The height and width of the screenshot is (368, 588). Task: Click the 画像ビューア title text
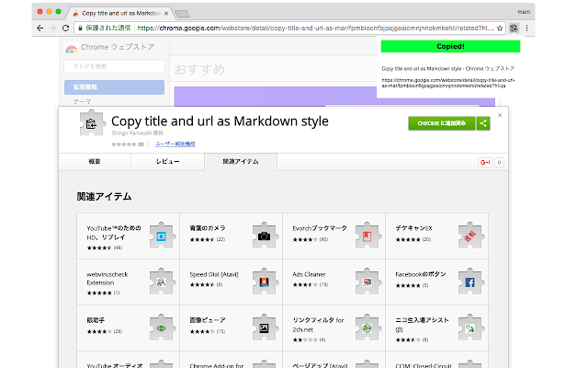coord(208,320)
